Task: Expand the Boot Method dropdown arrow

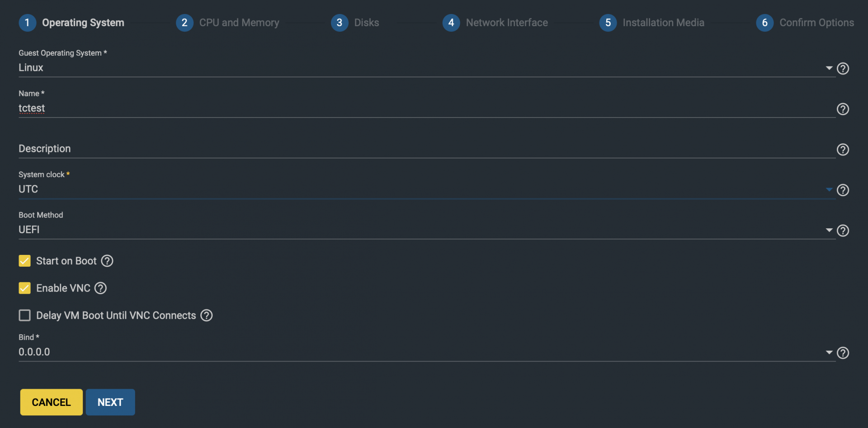Action: (829, 230)
